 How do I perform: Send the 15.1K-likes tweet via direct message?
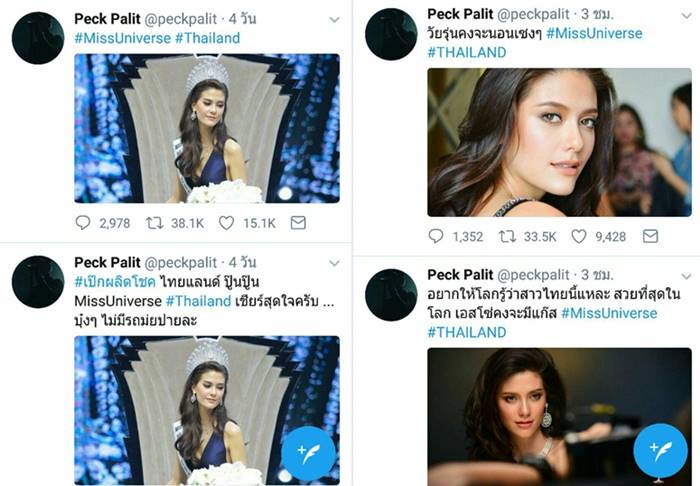point(297,222)
